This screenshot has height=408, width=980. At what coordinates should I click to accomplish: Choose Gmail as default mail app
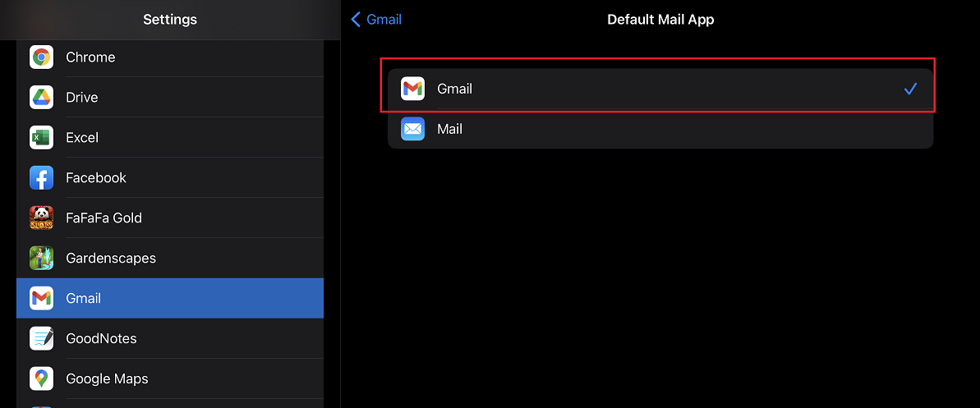tap(660, 89)
